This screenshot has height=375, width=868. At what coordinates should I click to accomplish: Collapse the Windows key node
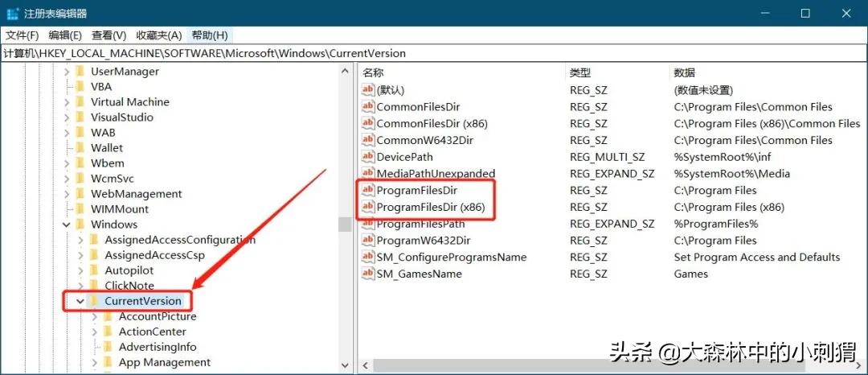[67, 225]
